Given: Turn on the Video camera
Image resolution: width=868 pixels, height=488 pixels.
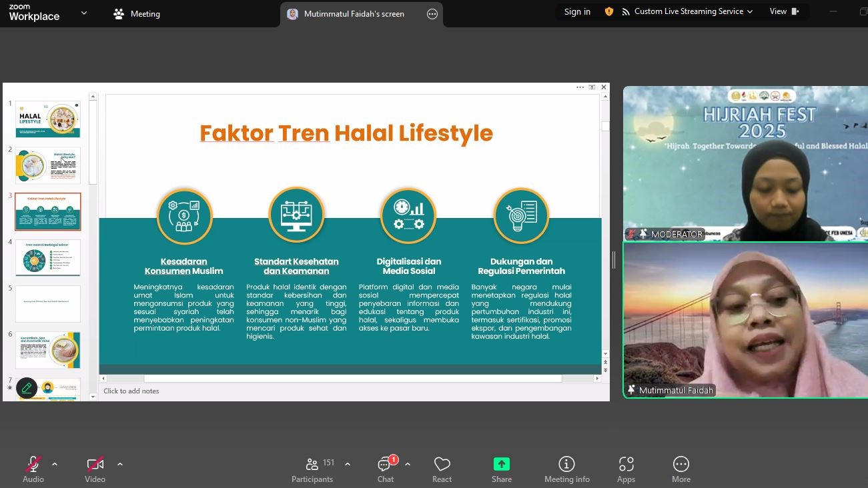Looking at the screenshot, I should pyautogui.click(x=95, y=465).
